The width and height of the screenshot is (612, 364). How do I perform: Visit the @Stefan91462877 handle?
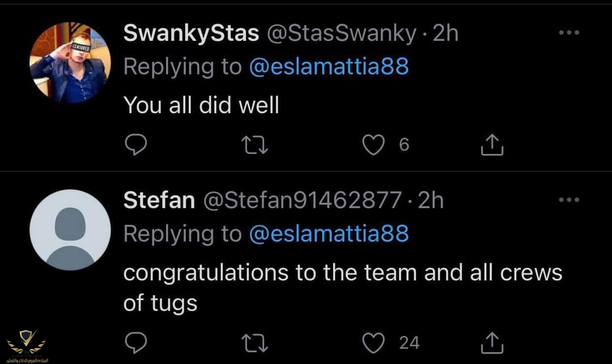point(302,200)
